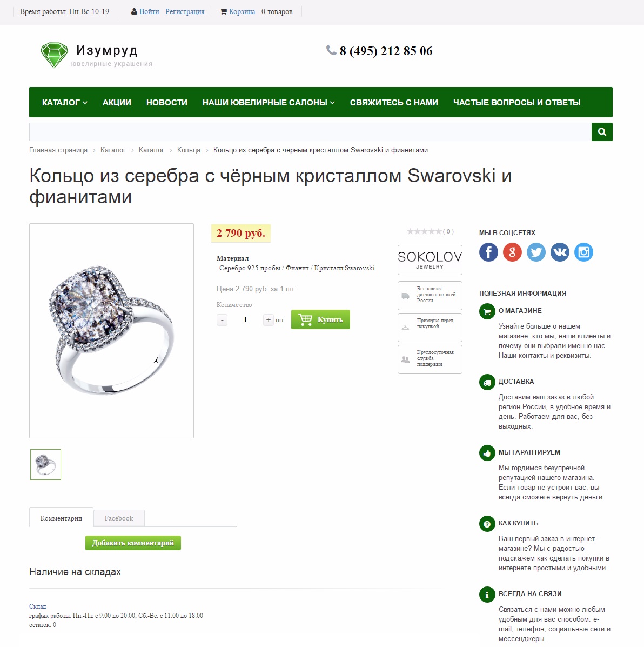Expand the КАТАЛОГ dropdown menu
This screenshot has height=647, width=644.
[65, 102]
